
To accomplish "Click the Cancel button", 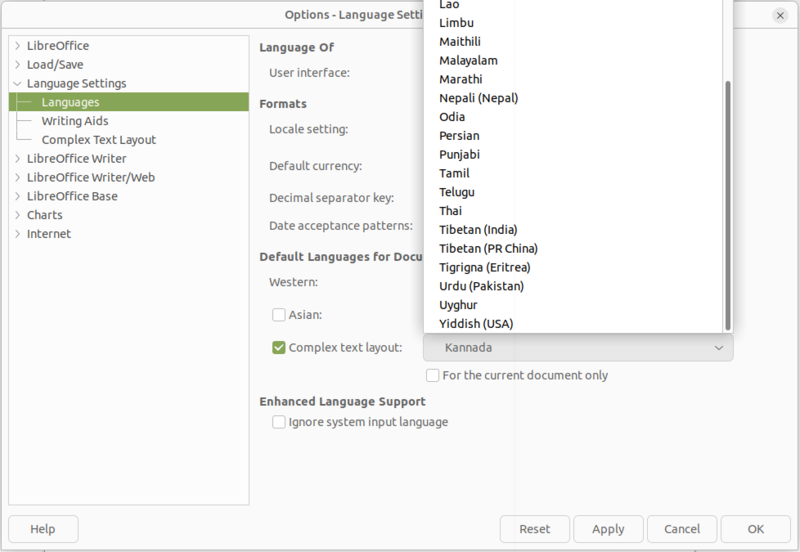I will pos(682,529).
